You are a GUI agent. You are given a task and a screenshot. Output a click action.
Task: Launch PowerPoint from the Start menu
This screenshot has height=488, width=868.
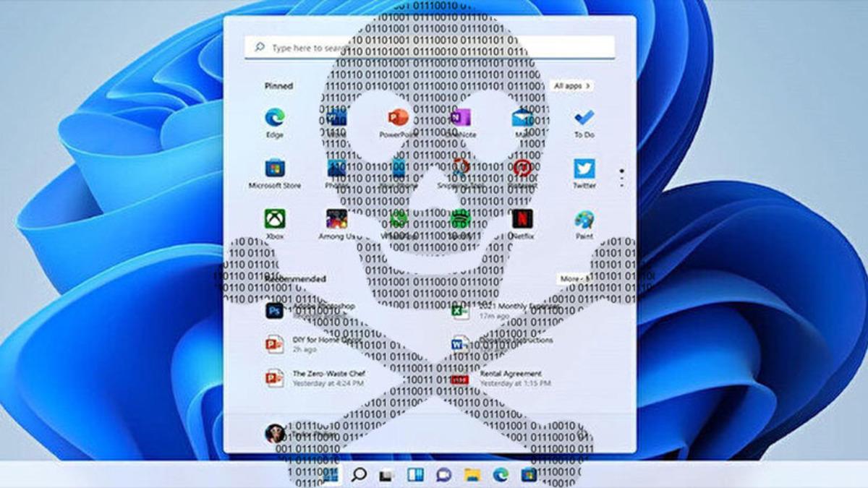pos(396,116)
